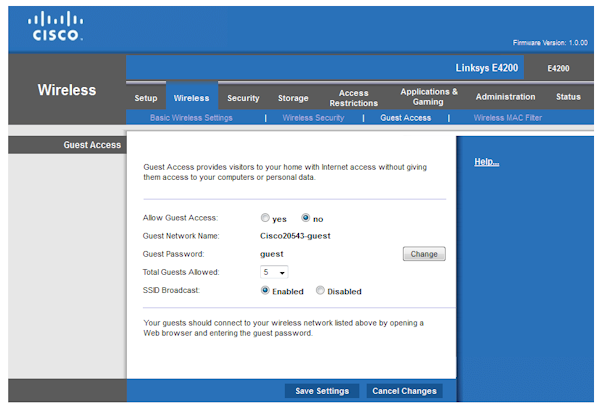Select no for Allow Guest Access
This screenshot has width=600, height=412.
307,218
